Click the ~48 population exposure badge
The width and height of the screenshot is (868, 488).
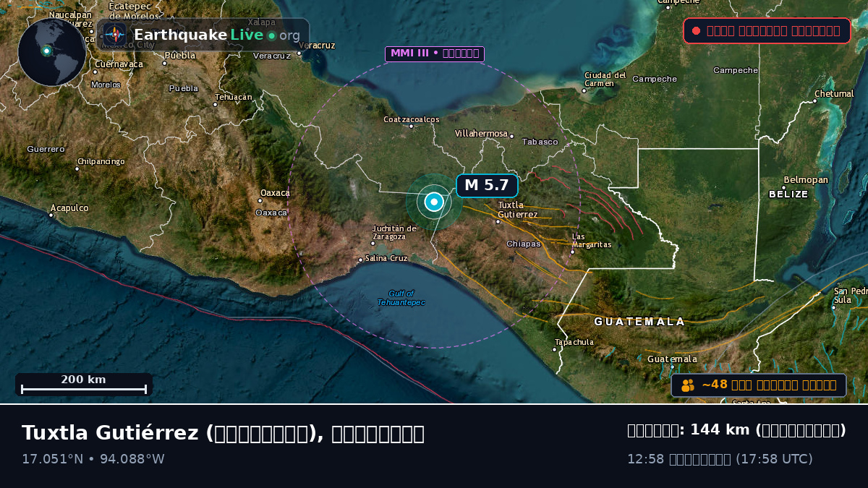759,385
